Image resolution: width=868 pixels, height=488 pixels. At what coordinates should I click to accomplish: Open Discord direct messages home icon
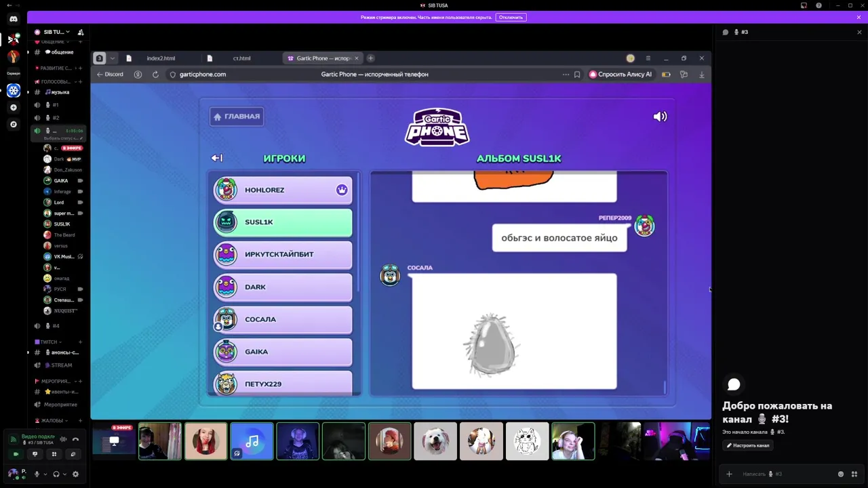[14, 19]
